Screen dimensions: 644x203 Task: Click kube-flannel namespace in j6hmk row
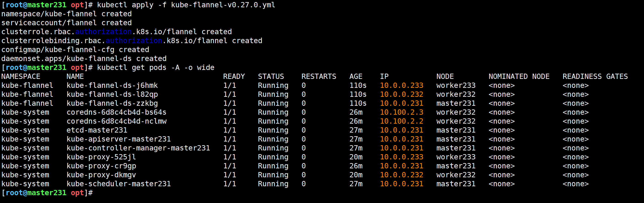pyautogui.click(x=27, y=86)
